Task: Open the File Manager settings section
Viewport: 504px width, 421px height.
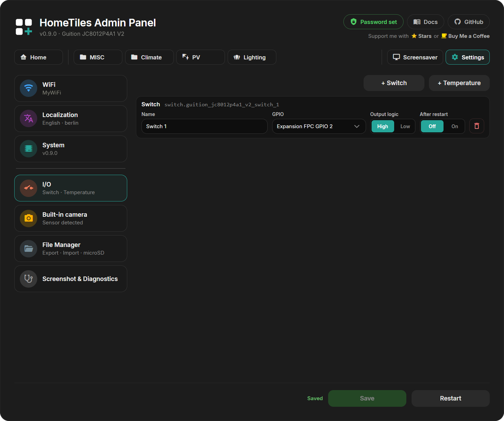Action: (x=71, y=248)
